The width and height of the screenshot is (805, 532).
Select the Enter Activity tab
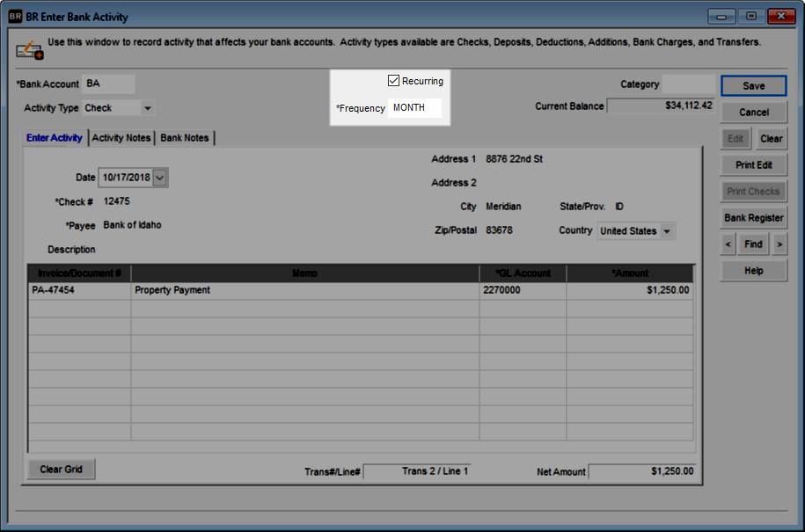click(x=54, y=137)
